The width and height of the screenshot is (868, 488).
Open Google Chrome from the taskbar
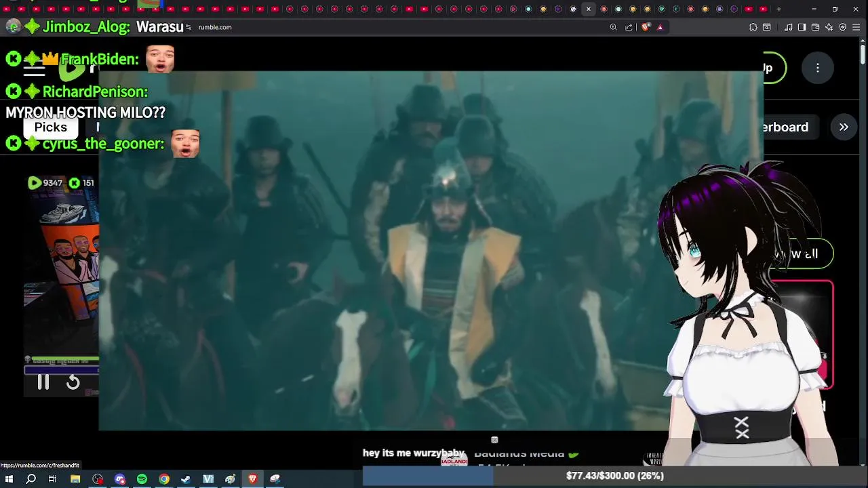164,479
